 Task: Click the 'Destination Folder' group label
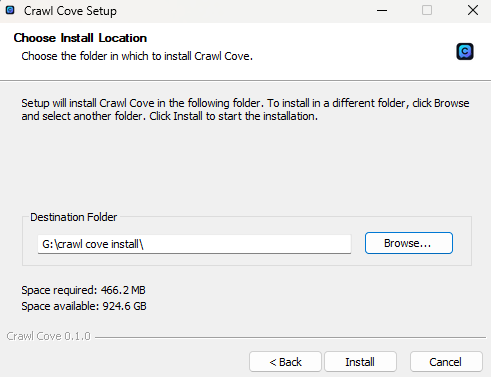coord(74,217)
